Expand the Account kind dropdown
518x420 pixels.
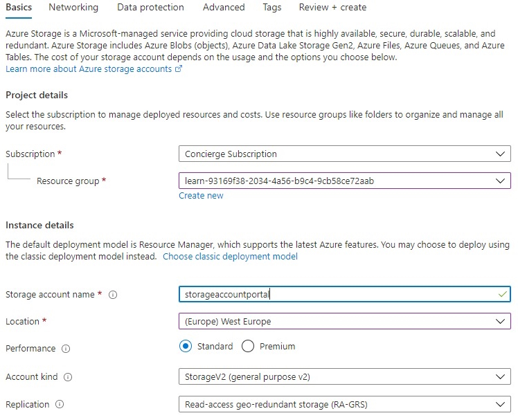344,377
